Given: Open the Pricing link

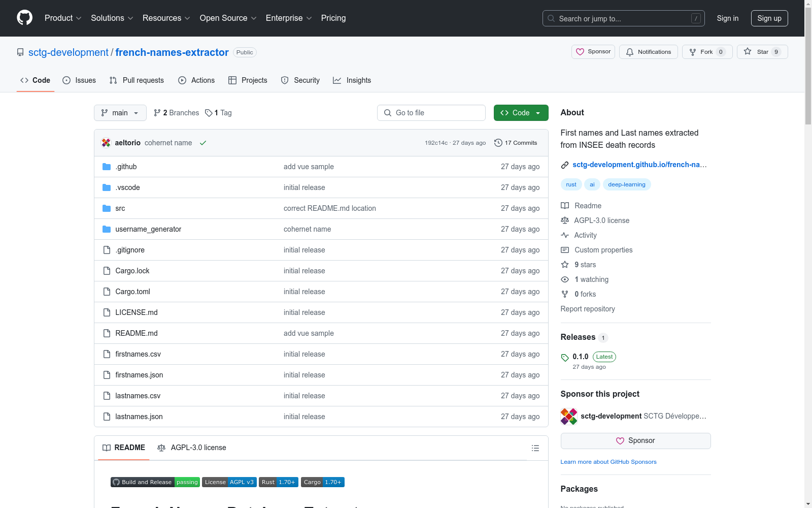Looking at the screenshot, I should tap(333, 18).
